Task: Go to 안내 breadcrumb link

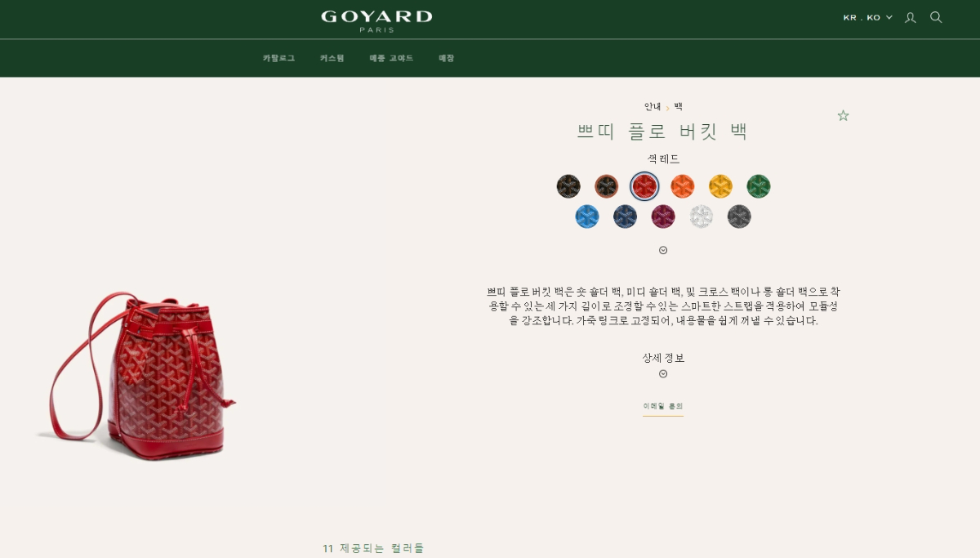Action: coord(652,107)
